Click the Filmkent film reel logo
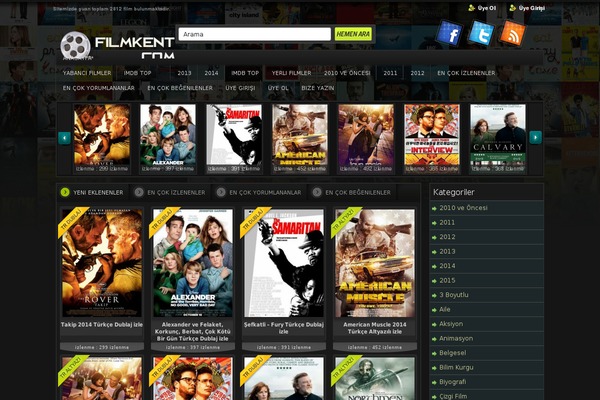Image resolution: width=600 pixels, height=400 pixels. pos(75,45)
